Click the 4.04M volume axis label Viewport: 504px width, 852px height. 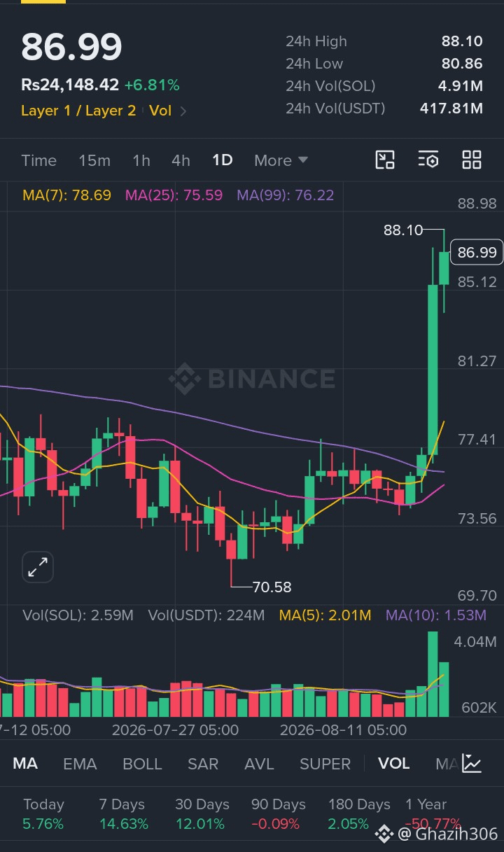click(475, 641)
